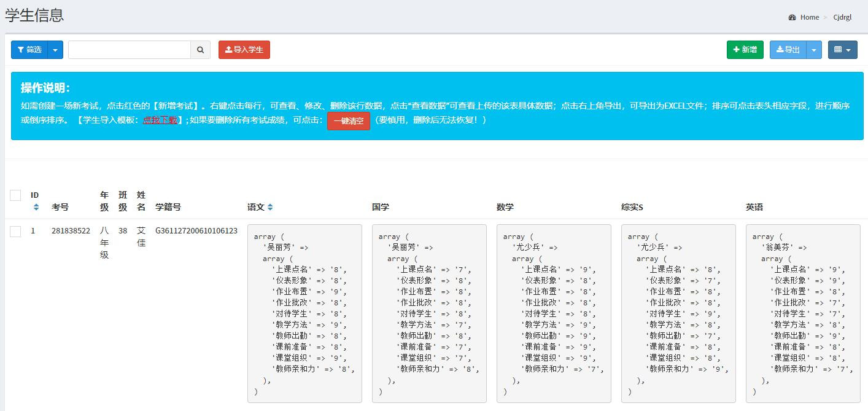
Task: Check the checkbox for row ID 1
Action: tap(15, 231)
